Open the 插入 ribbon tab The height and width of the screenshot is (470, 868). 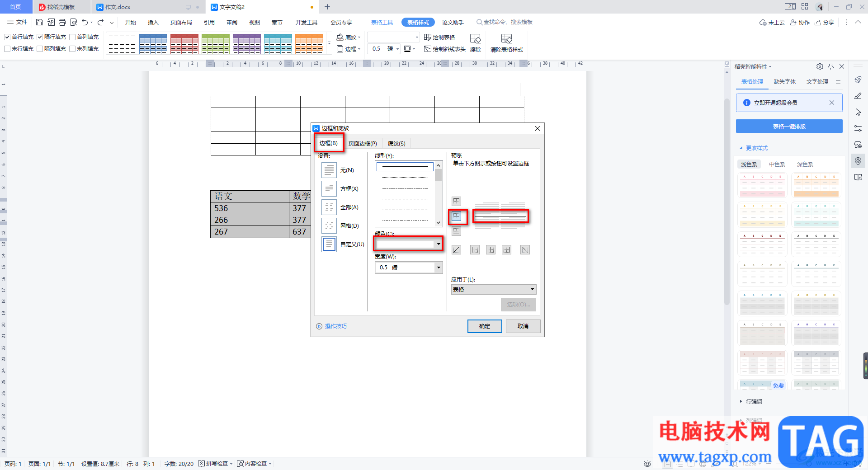click(153, 22)
